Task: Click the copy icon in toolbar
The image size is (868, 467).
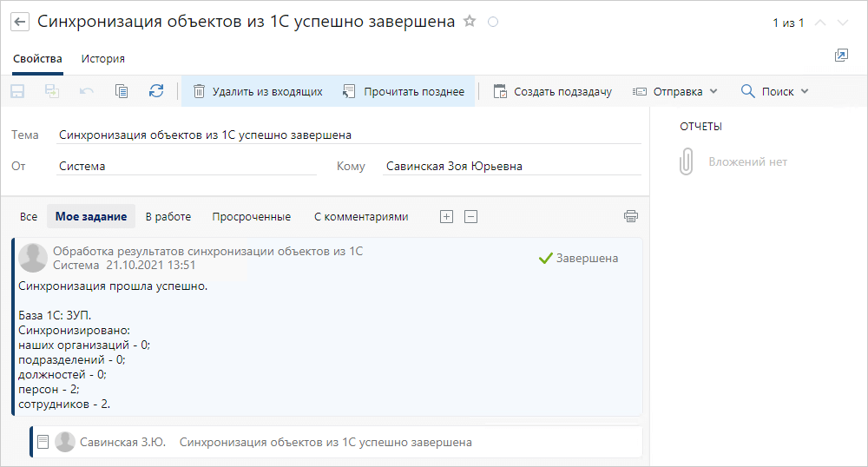Action: pyautogui.click(x=122, y=91)
